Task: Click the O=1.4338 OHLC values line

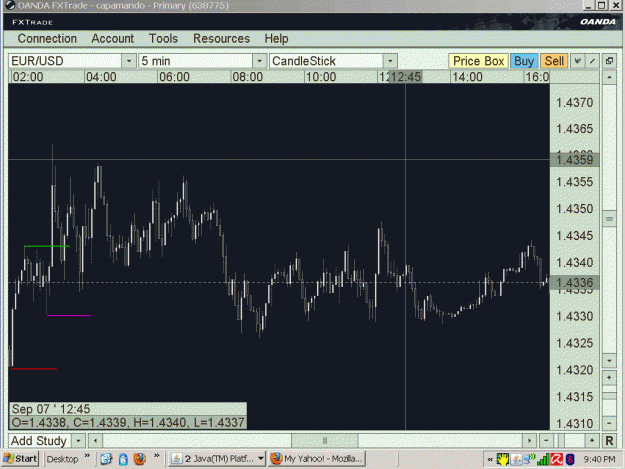Action: coord(128,422)
